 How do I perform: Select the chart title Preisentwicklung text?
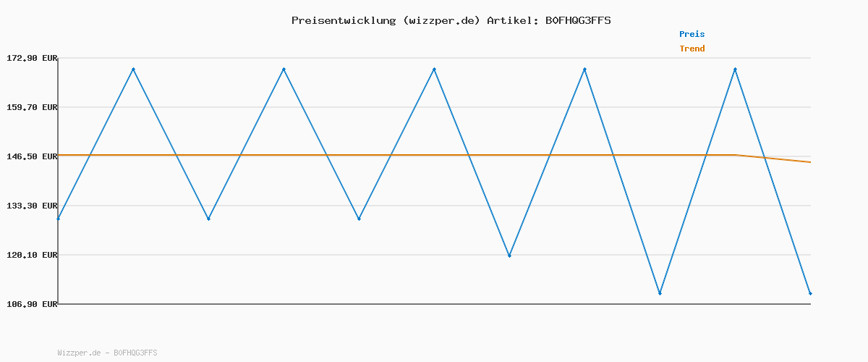click(451, 20)
